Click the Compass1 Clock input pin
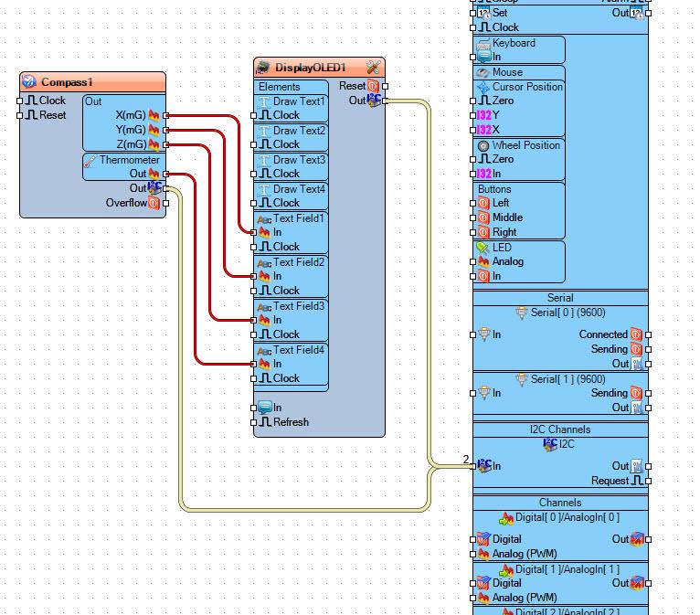This screenshot has height=615, width=700. coord(19,101)
